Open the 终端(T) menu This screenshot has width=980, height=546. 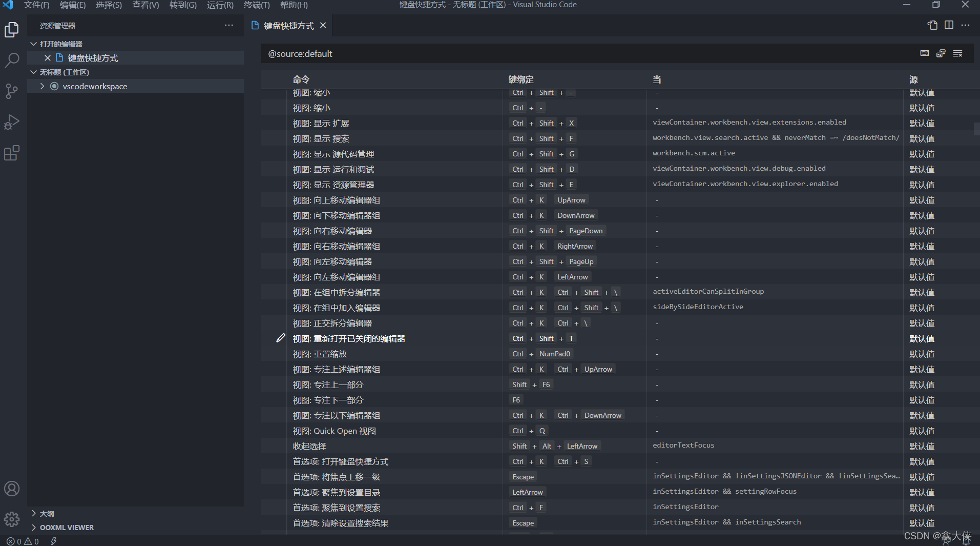tap(257, 5)
